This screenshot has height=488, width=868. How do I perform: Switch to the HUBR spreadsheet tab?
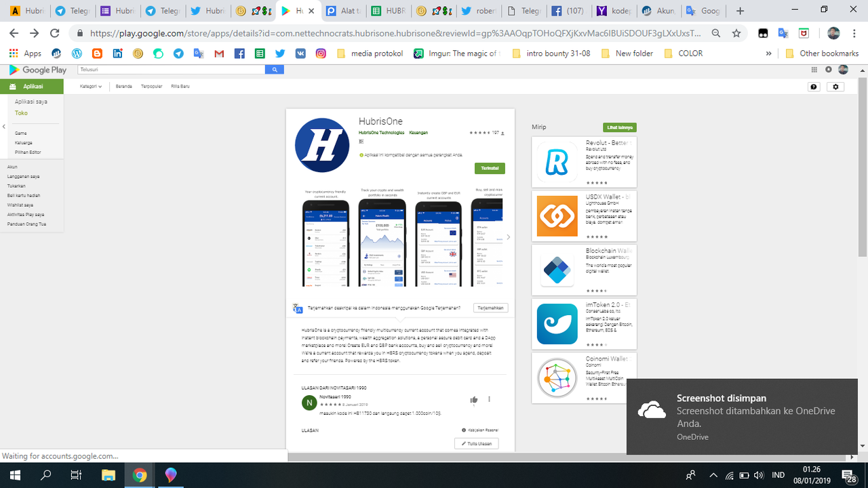pos(387,11)
